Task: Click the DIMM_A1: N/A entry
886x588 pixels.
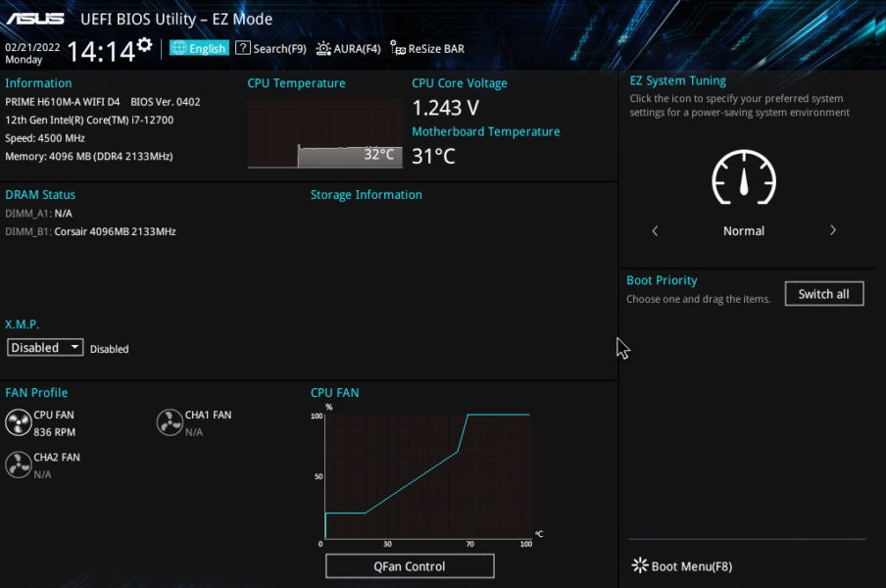Action: (38, 213)
